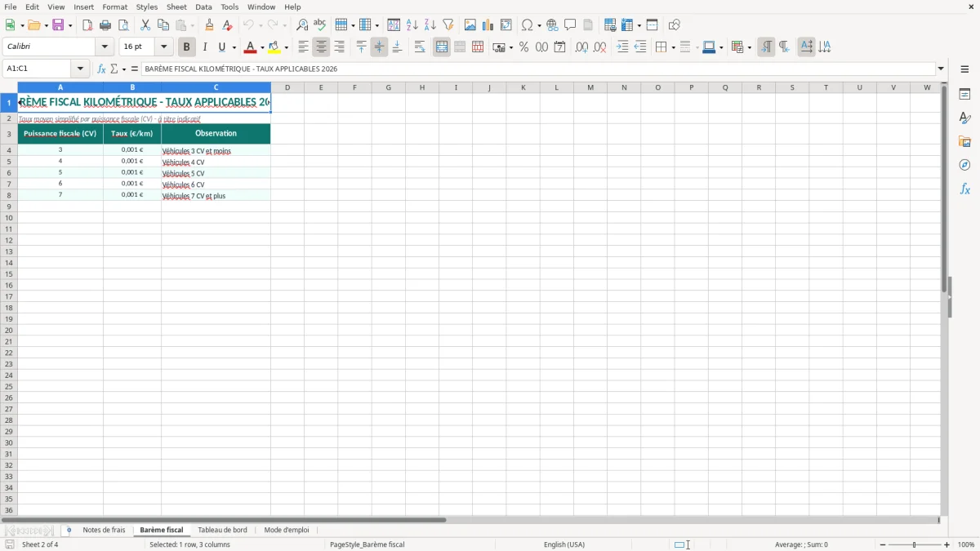Select the Clone Formatting paintbrush
980x551 pixels.
click(x=210, y=25)
